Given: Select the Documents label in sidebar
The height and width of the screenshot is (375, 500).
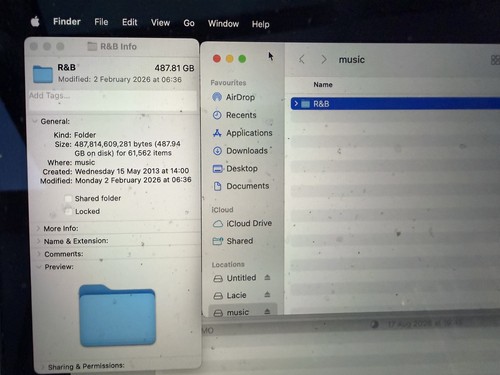Looking at the screenshot, I should 248,186.
